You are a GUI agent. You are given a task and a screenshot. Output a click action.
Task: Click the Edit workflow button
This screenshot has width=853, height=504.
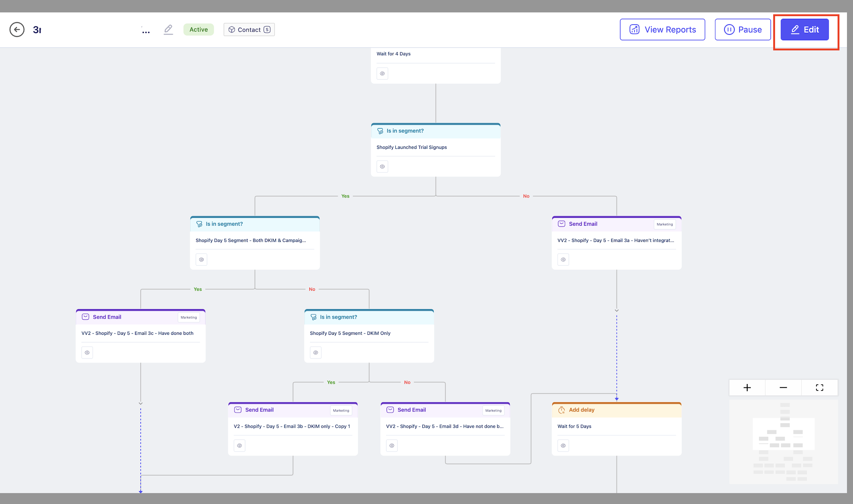click(x=804, y=30)
